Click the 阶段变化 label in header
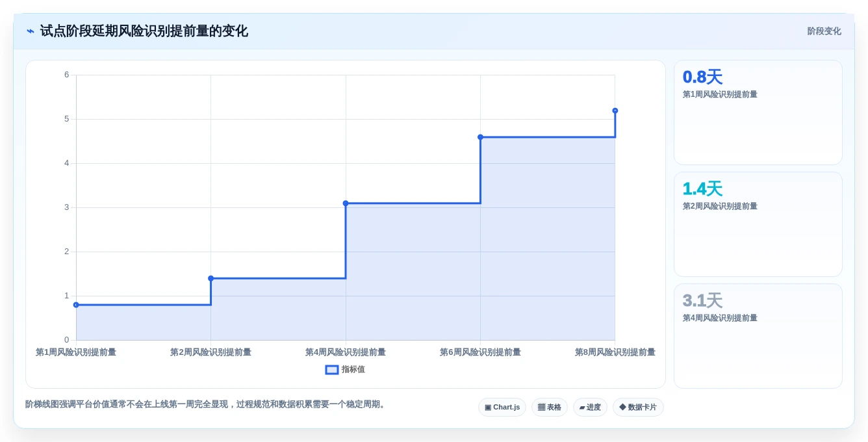 824,31
